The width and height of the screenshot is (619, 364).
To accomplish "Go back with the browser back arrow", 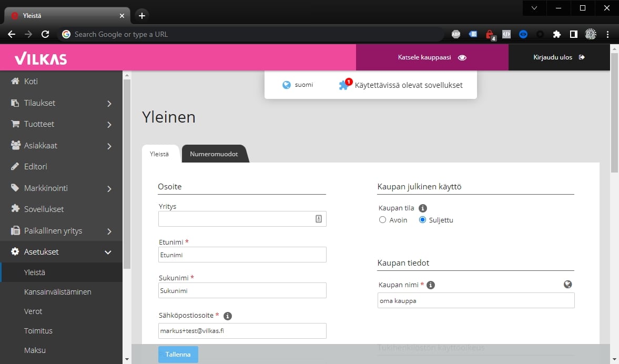I will [12, 34].
